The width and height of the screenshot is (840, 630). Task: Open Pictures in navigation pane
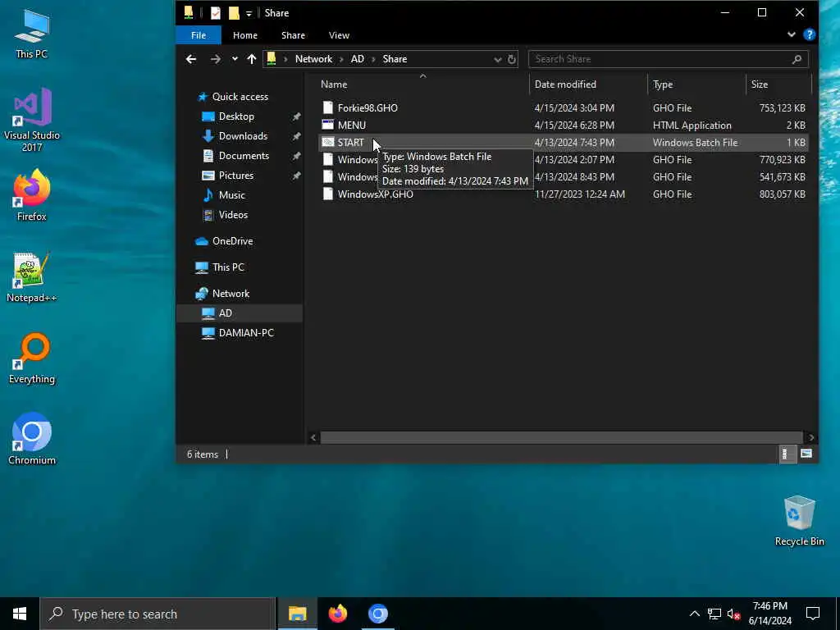pos(235,176)
